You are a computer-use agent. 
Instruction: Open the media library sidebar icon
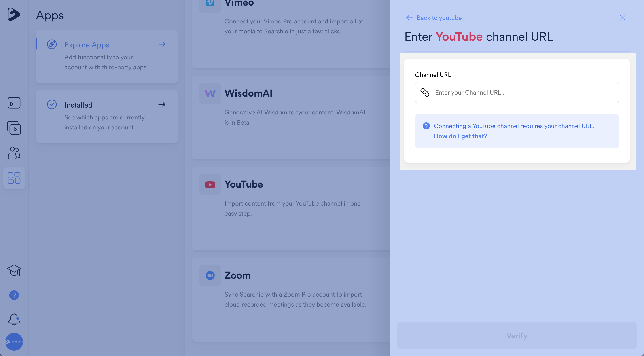click(14, 103)
